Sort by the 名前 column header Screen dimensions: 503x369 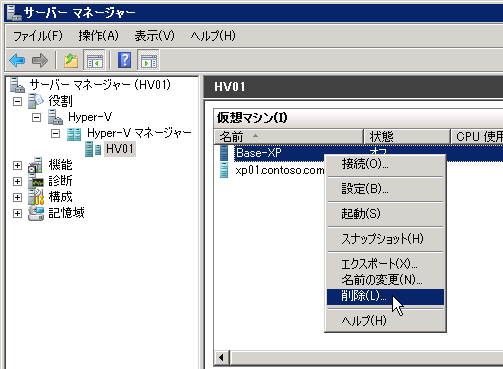click(288, 137)
